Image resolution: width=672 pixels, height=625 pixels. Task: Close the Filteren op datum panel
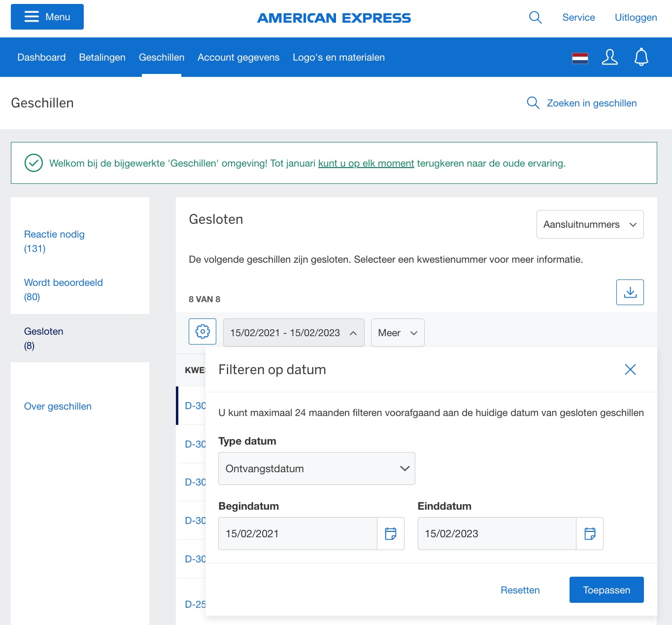(630, 369)
